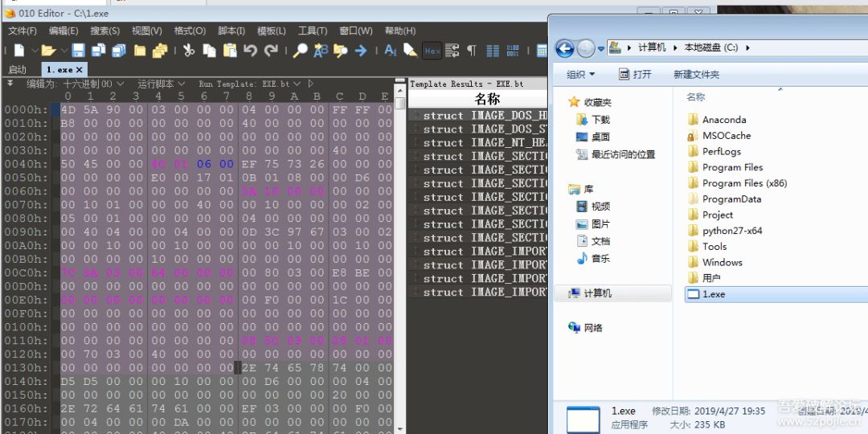Viewport: 868px width, 434px height.
Task: Open a file using the yellow Open folder icon
Action: point(49,51)
